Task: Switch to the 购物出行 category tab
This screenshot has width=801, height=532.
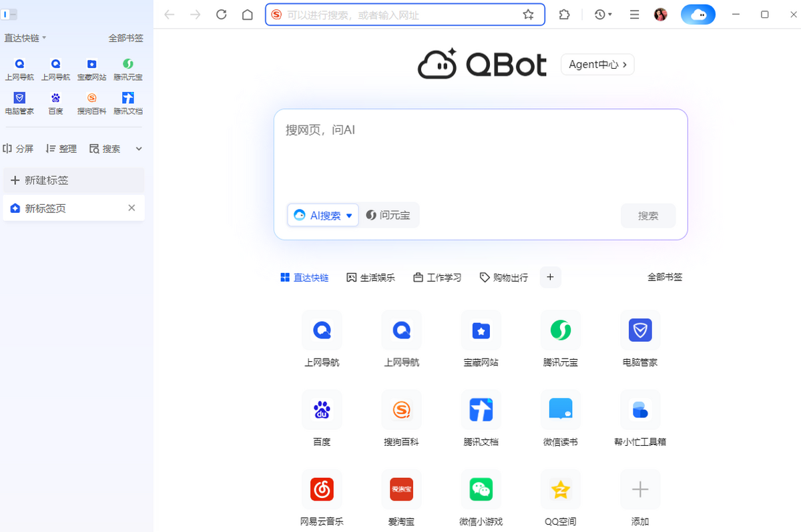Action: pos(503,277)
